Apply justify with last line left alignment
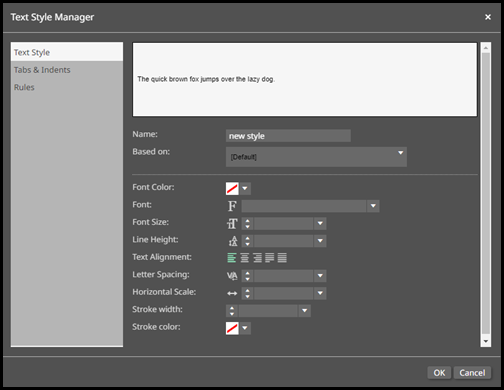The image size is (504, 390). [270, 258]
